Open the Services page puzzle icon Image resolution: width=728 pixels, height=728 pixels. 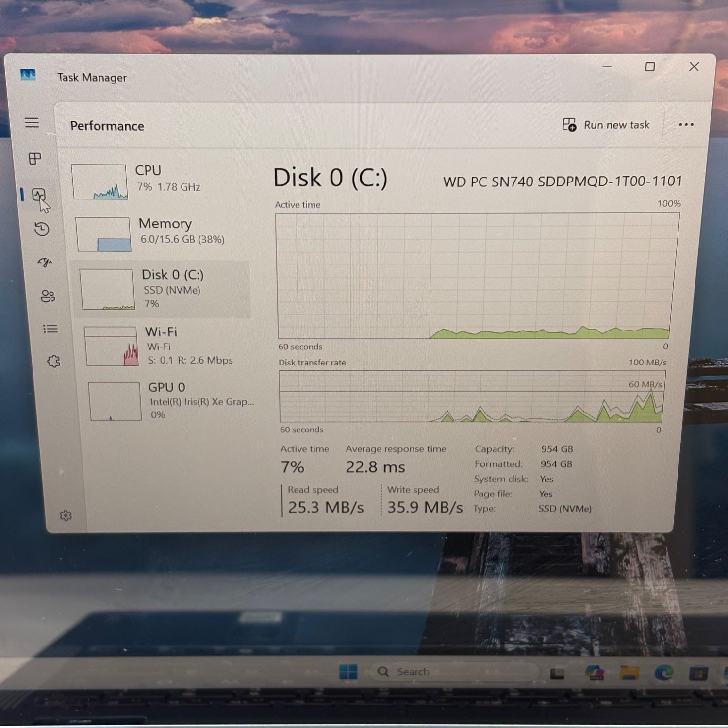[x=53, y=362]
